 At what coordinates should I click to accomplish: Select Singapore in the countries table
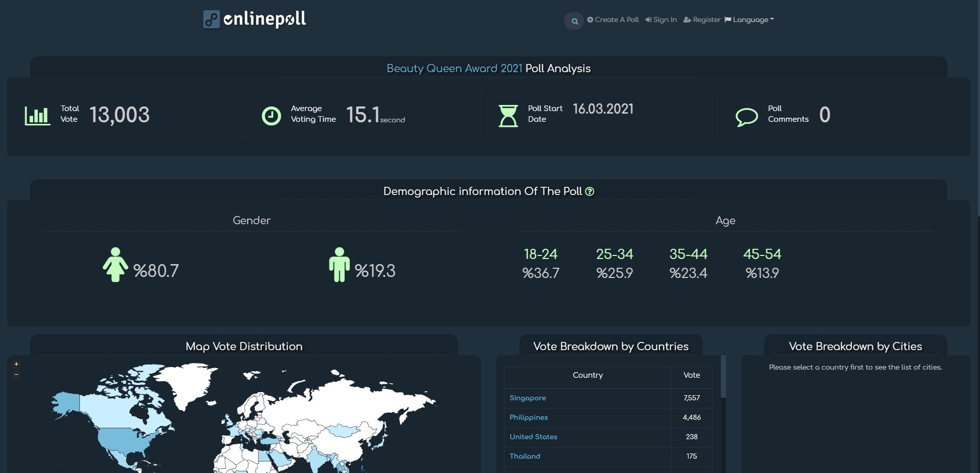[x=528, y=398]
